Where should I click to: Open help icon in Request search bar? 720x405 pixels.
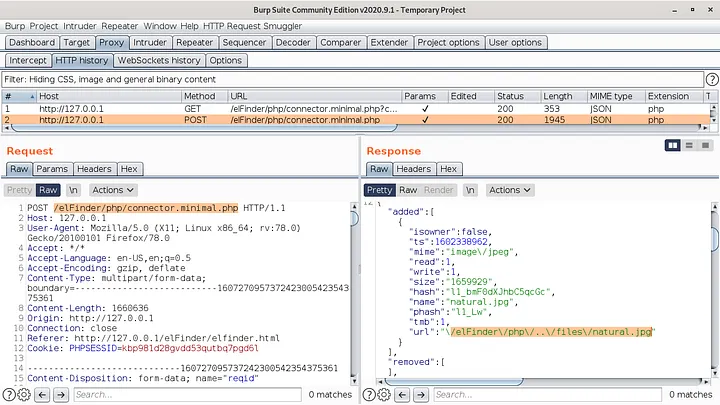pyautogui.click(x=9, y=394)
